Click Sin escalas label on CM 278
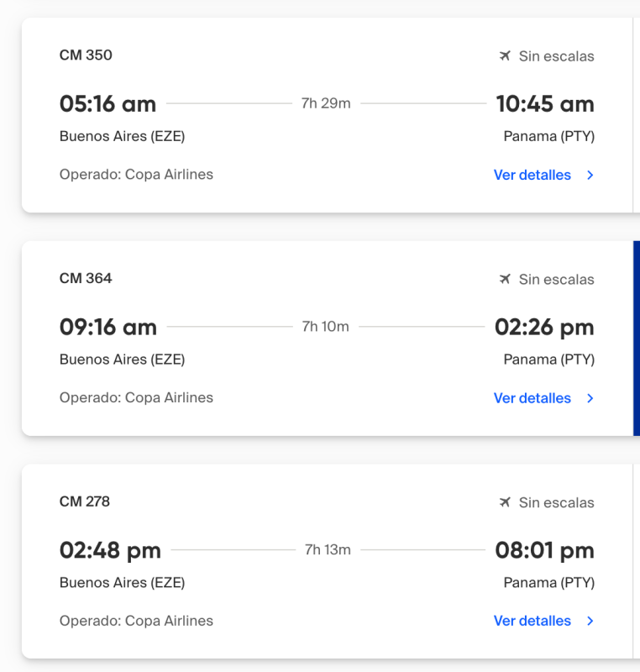Image resolution: width=640 pixels, height=672 pixels. 556,502
